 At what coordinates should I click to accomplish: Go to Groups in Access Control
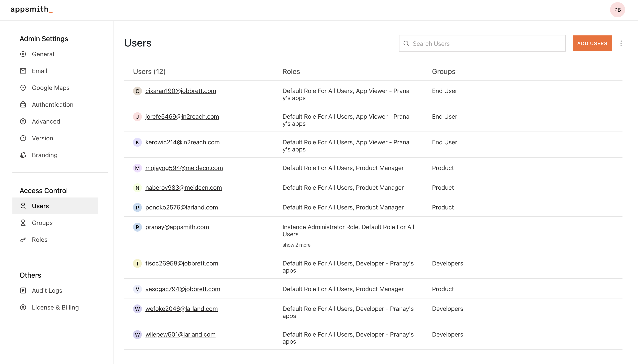(x=42, y=223)
